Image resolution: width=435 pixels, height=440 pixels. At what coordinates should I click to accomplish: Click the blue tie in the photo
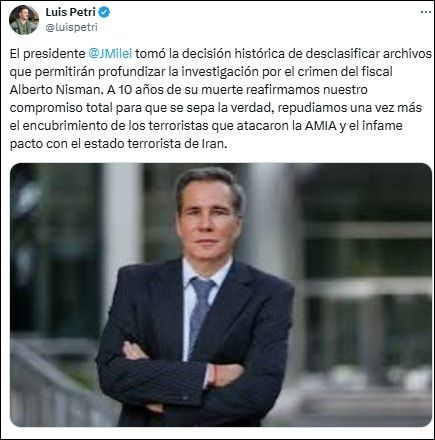pos(201,313)
